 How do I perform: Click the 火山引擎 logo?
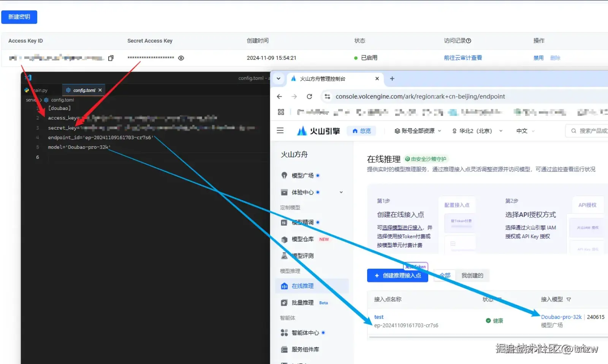point(318,131)
